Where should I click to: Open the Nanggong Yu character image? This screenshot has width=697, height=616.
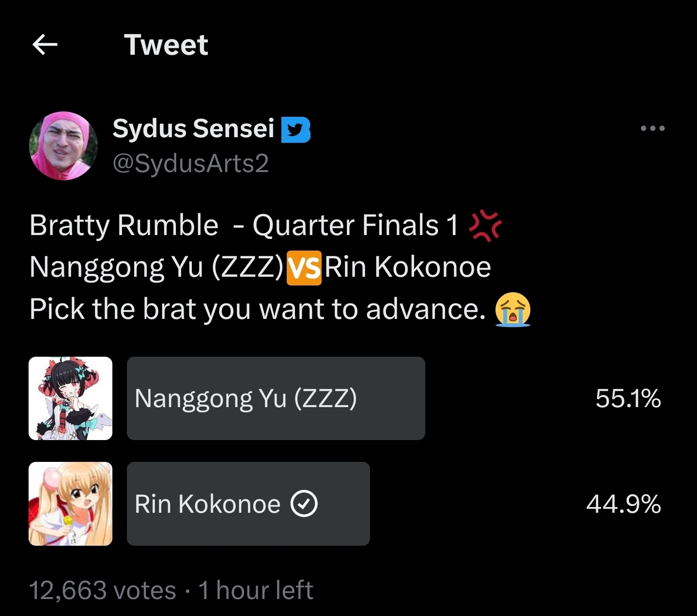(x=71, y=398)
